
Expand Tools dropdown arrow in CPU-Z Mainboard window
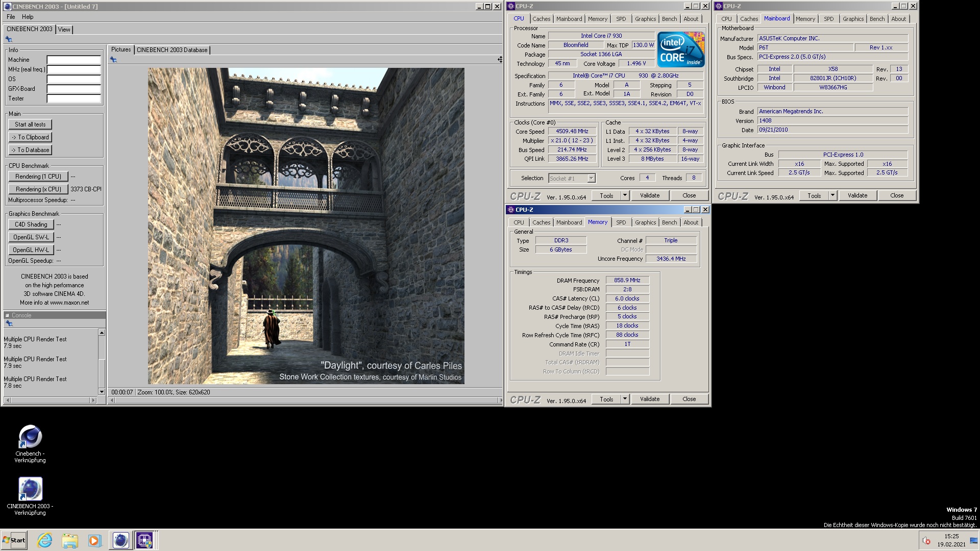click(832, 195)
